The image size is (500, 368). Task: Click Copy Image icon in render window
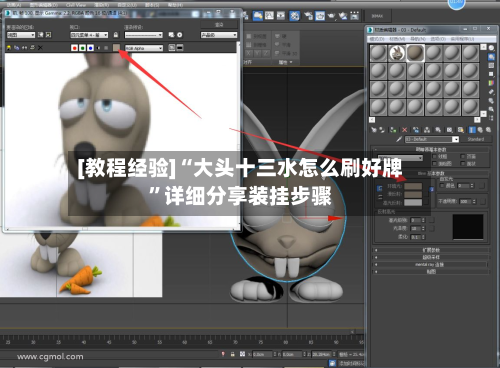[17, 48]
